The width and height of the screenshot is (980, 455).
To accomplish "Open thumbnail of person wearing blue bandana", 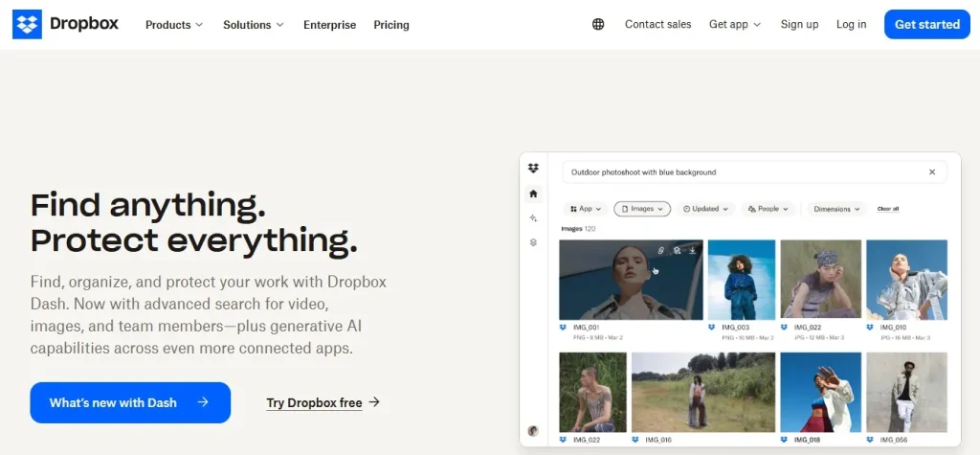I will coord(820,280).
